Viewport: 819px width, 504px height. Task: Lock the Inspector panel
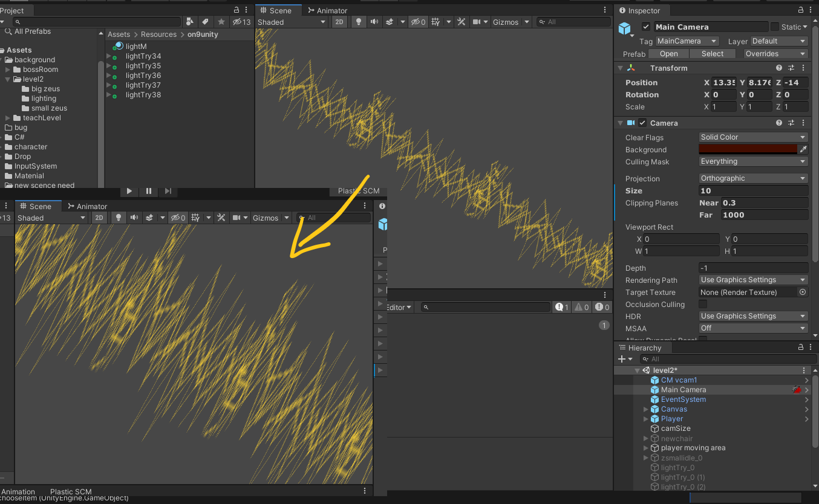click(801, 10)
